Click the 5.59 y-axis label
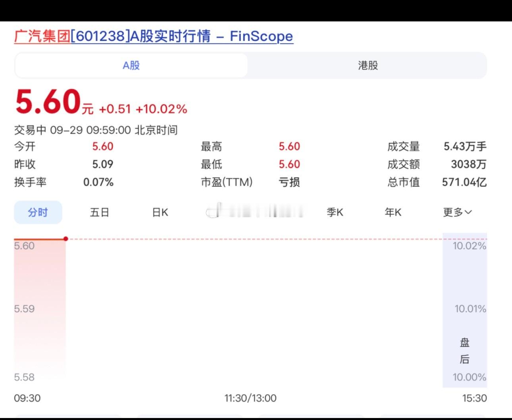This screenshot has height=420, width=512. point(24,309)
